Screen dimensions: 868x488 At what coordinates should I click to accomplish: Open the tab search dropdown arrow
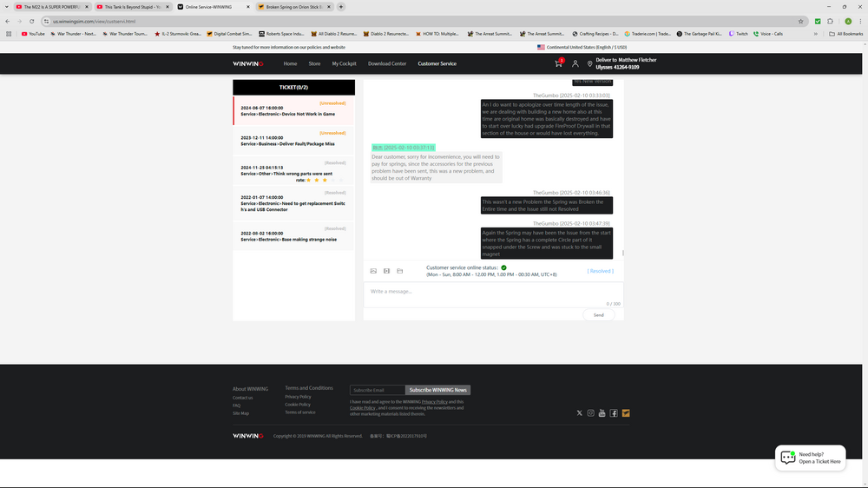coord(7,7)
